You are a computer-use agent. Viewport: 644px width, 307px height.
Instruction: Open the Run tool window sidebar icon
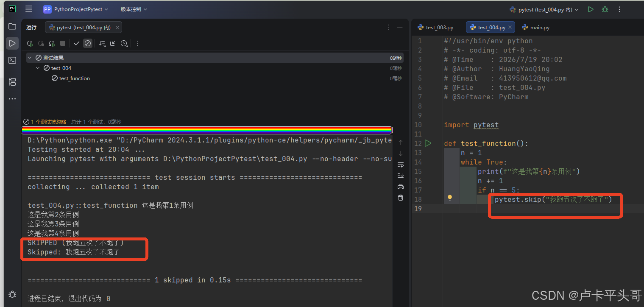pyautogui.click(x=12, y=43)
